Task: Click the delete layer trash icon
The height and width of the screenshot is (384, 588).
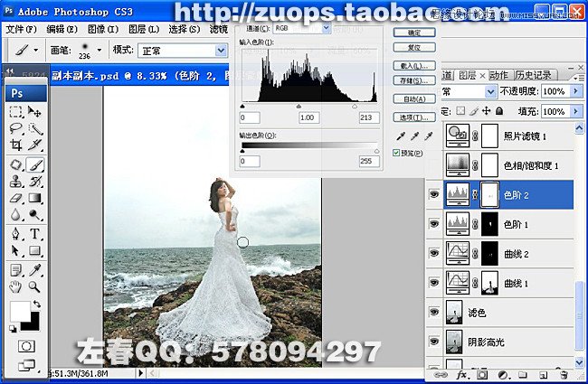Action: tap(564, 375)
